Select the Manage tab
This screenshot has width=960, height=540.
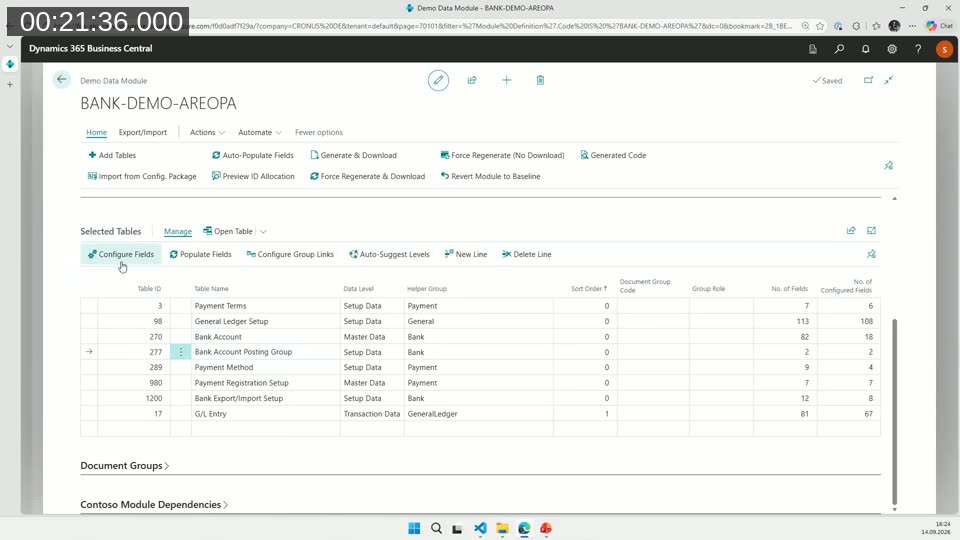click(178, 231)
